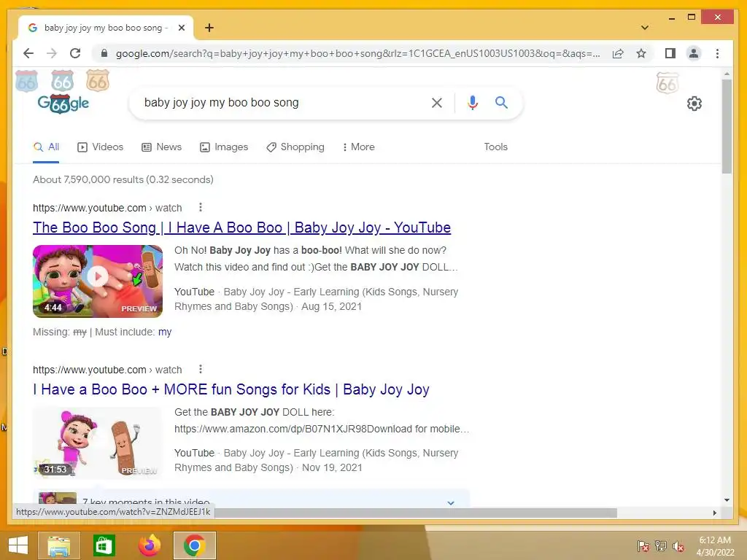View site information via the padlock icon
The image size is (747, 560).
point(104,53)
